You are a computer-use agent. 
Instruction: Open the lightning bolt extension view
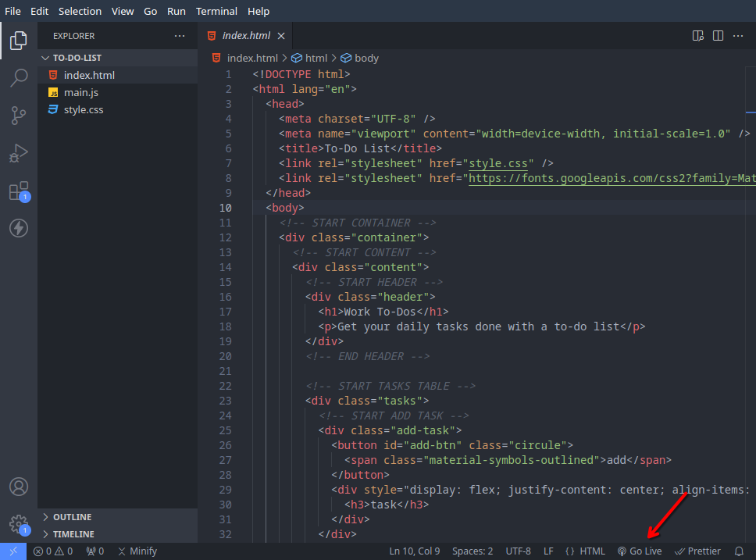[x=18, y=228]
